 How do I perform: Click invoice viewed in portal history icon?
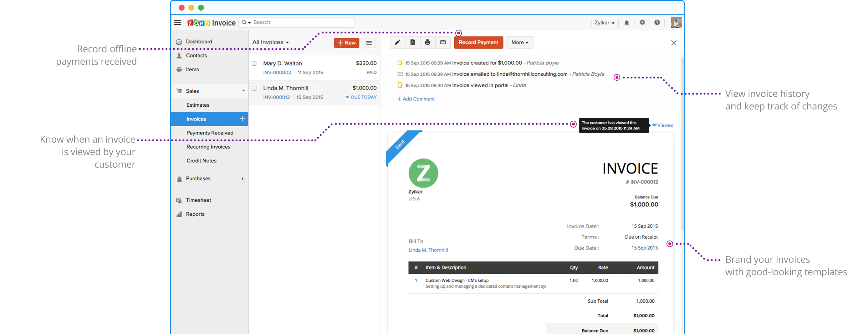click(x=400, y=85)
